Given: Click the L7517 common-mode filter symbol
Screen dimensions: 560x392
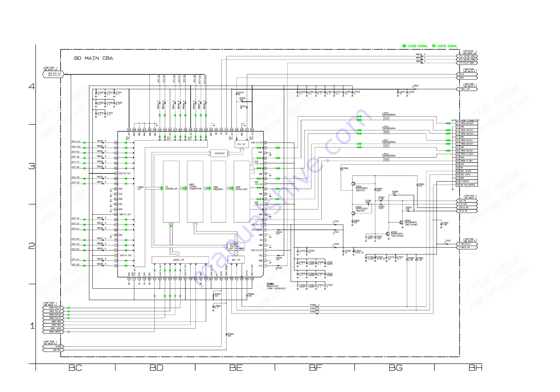Looking at the screenshot, I should pyautogui.click(x=386, y=145).
